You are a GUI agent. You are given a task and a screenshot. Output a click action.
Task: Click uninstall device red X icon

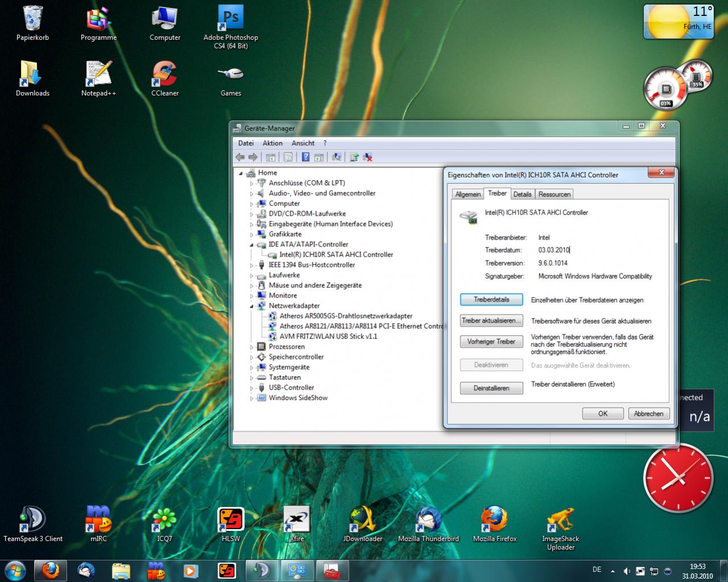368,157
